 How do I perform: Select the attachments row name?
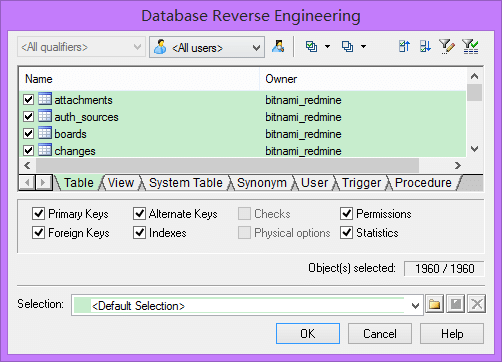(x=83, y=100)
